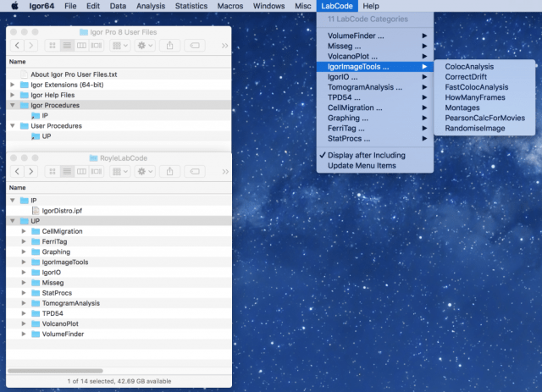The width and height of the screenshot is (542, 392).
Task: Click share icon in Igor Pro 8 User Files window
Action: [x=169, y=45]
